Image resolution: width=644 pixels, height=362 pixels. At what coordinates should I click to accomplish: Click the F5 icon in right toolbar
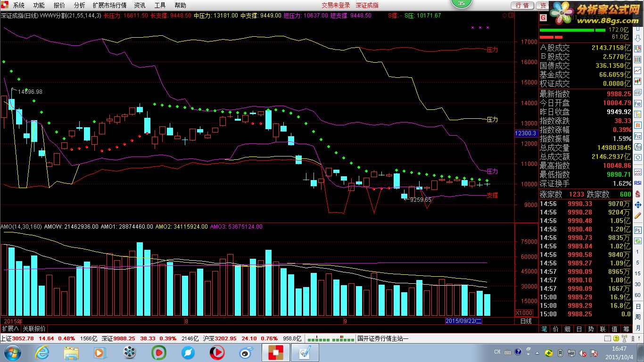[638, 230]
